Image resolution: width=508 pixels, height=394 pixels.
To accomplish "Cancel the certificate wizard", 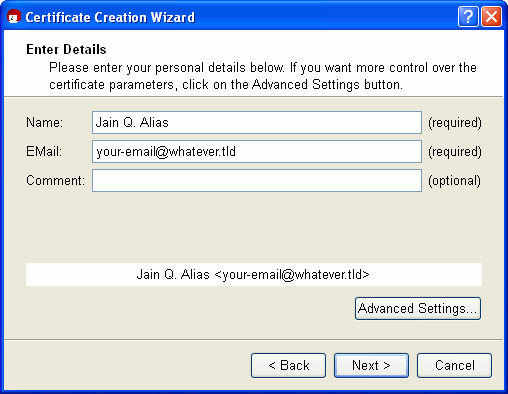I will pos(454,365).
